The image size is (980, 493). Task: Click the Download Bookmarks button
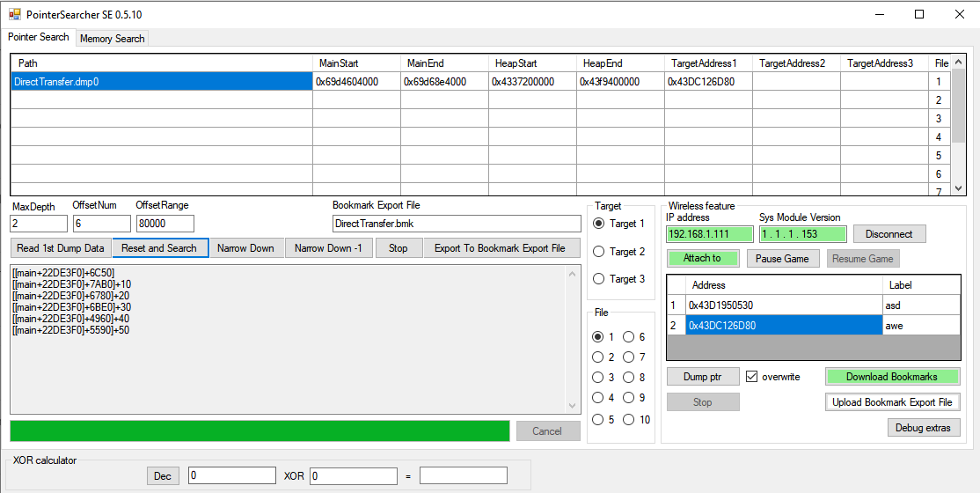point(893,377)
